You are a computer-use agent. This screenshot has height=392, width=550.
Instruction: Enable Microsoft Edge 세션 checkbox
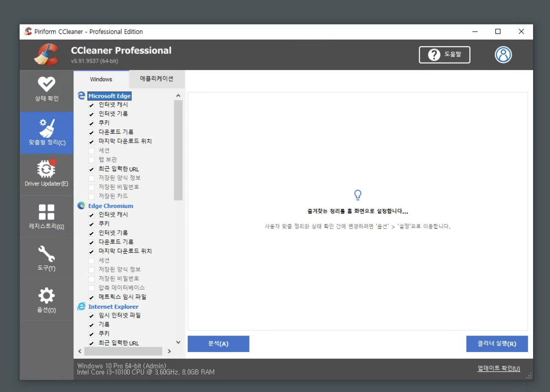[x=91, y=151]
